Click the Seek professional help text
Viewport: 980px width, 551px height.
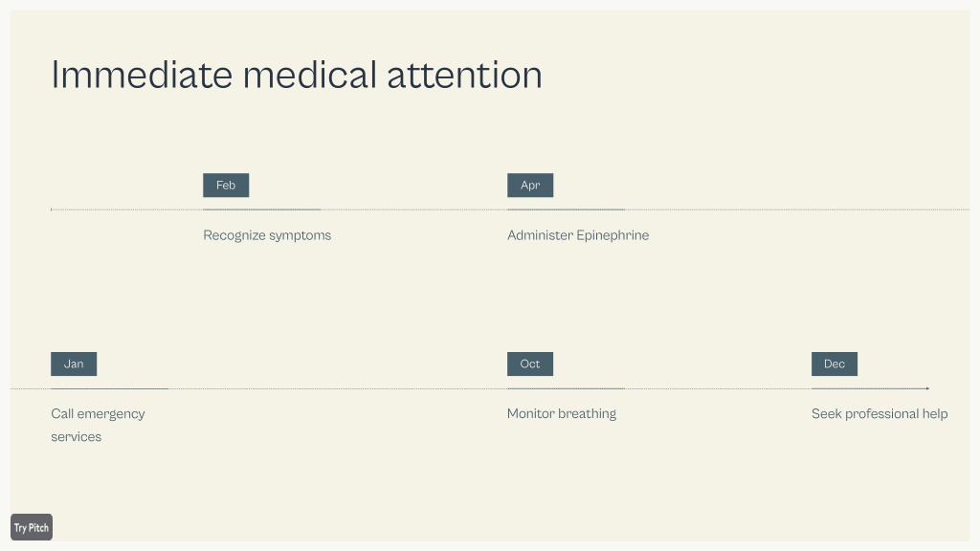click(x=880, y=413)
